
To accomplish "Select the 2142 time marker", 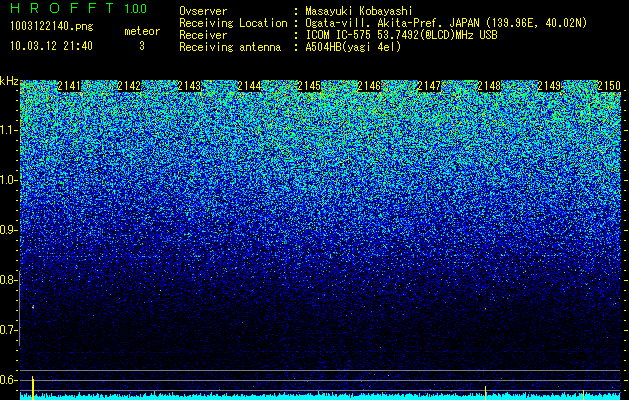I will tap(129, 86).
